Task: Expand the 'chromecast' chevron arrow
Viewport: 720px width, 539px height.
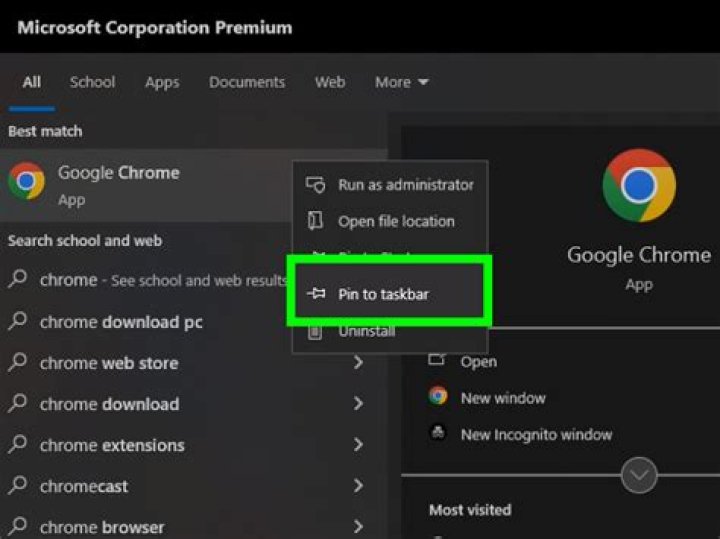Action: pyautogui.click(x=359, y=485)
